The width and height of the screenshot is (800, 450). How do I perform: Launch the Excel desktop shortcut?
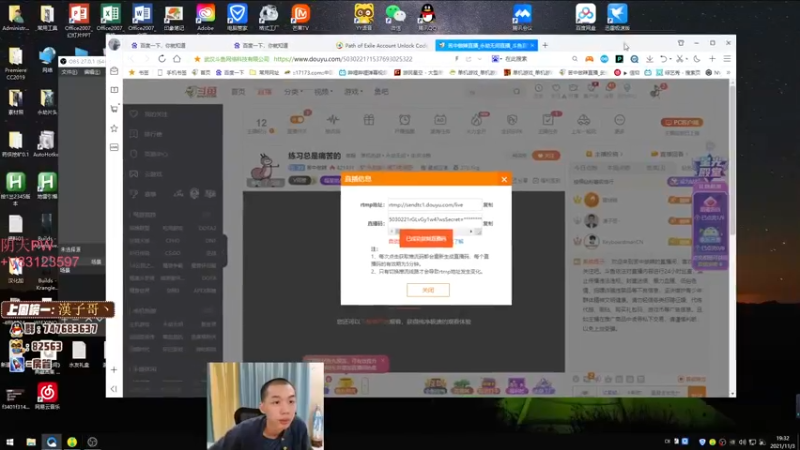110,17
